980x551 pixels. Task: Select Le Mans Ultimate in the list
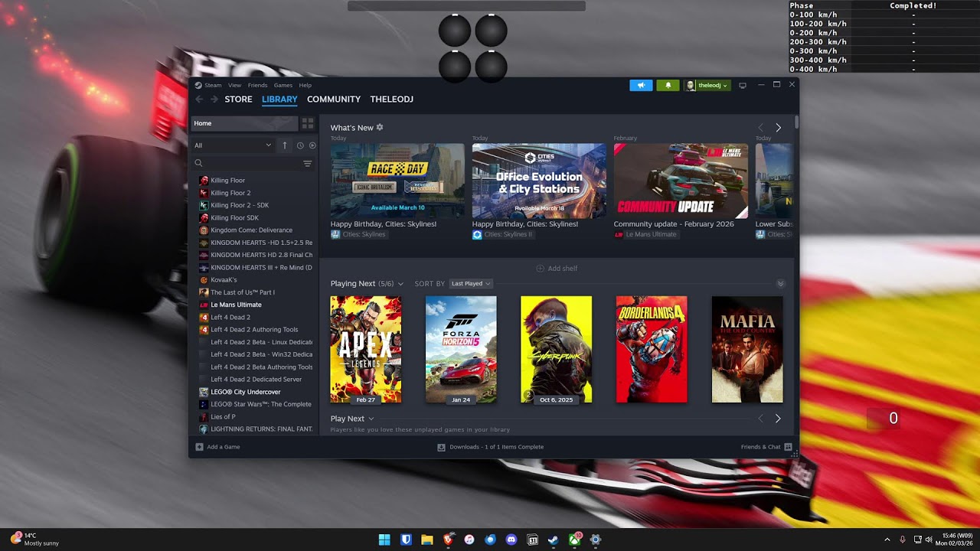coord(236,305)
